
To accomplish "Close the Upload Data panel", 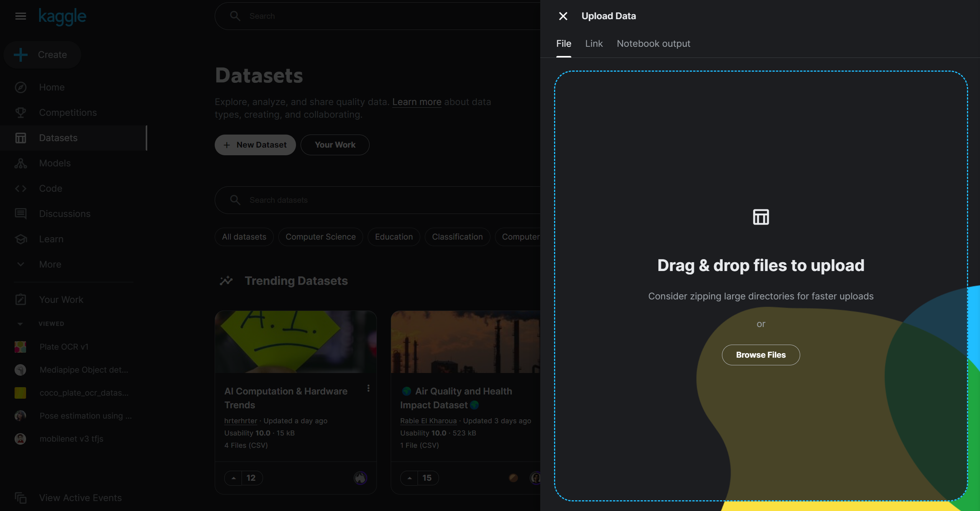I will [563, 16].
